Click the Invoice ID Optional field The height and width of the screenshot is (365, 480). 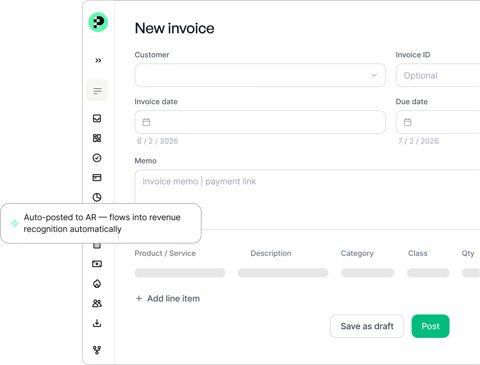point(438,75)
